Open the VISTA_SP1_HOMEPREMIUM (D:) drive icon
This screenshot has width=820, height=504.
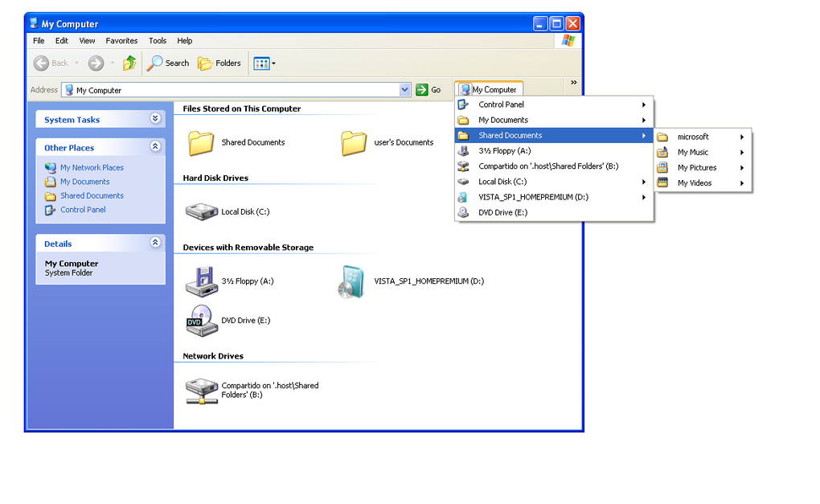click(x=351, y=281)
